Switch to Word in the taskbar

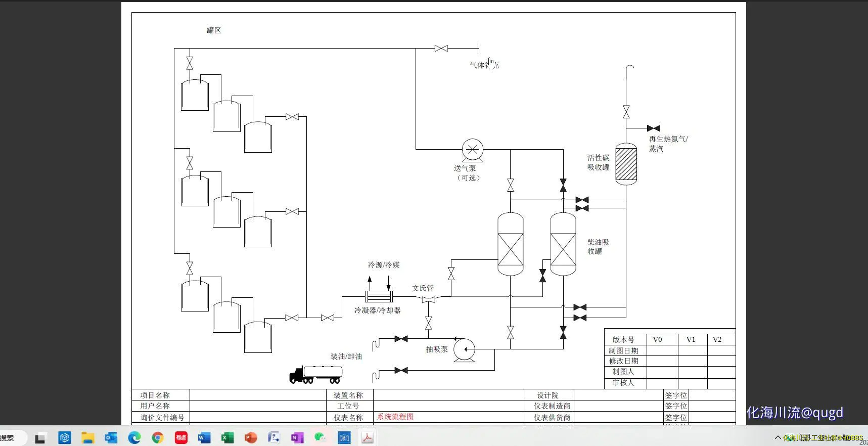coord(204,438)
